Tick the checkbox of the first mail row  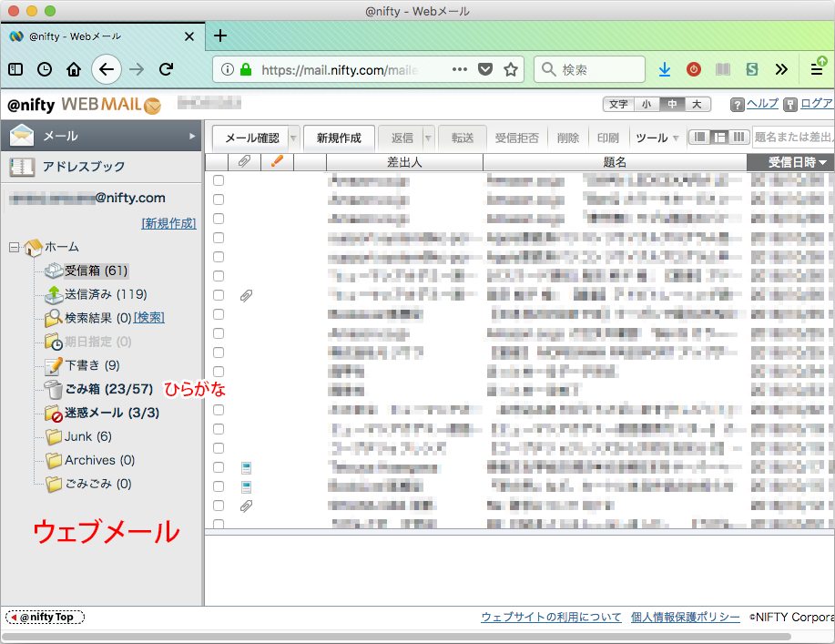[x=219, y=180]
